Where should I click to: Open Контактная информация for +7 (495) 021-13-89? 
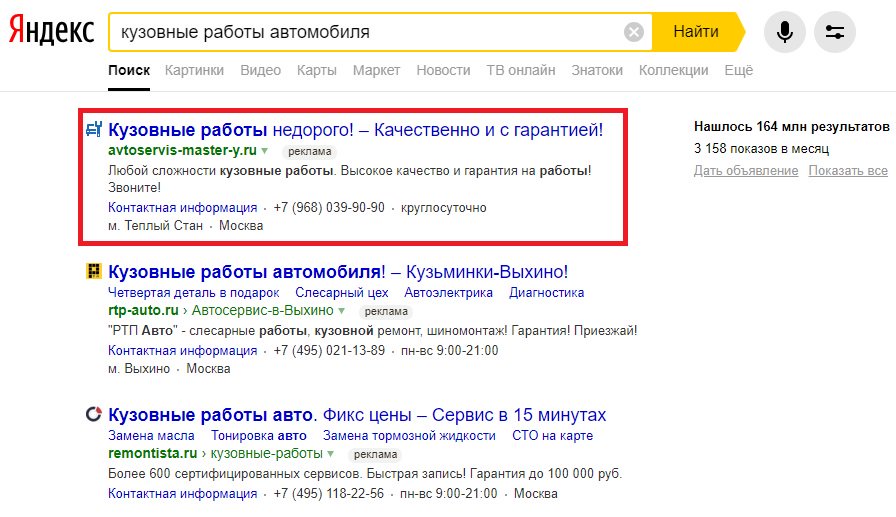[x=183, y=350]
